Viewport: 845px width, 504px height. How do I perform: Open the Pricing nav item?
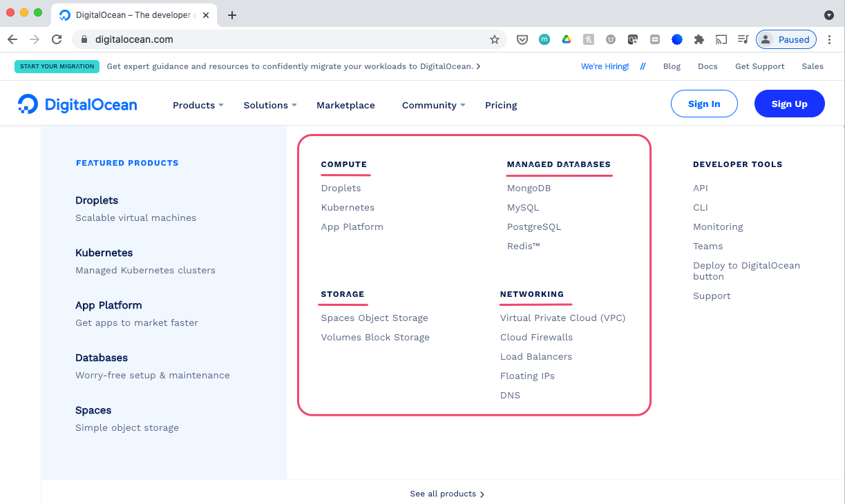coord(501,105)
